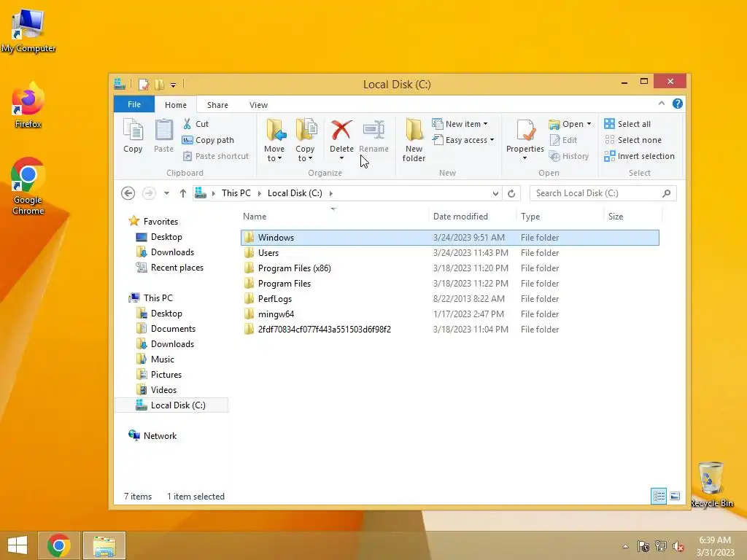Select the Program Files (x86) folder

point(449,268)
